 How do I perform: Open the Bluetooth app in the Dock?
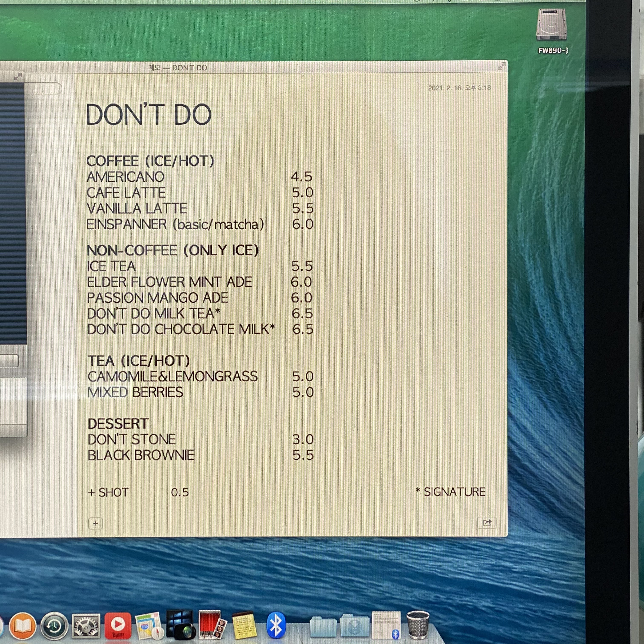(276, 626)
